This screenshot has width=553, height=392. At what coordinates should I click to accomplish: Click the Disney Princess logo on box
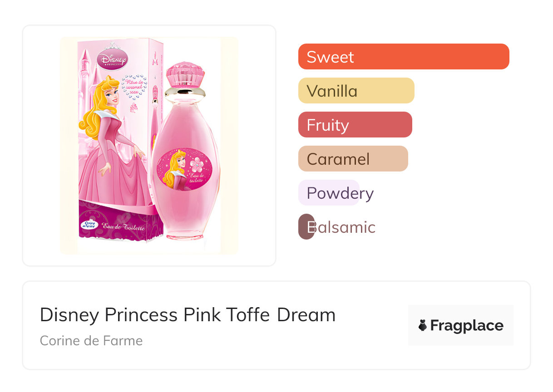pos(113,59)
